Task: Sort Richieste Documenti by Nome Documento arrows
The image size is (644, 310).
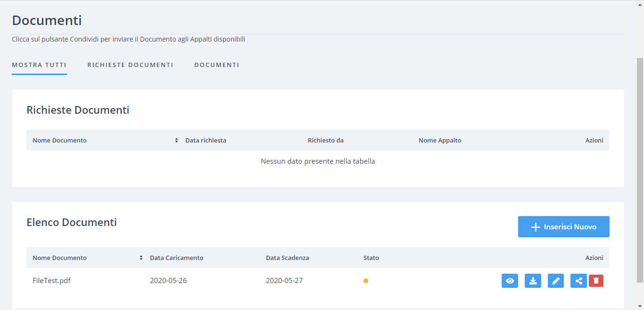Action: click(176, 140)
